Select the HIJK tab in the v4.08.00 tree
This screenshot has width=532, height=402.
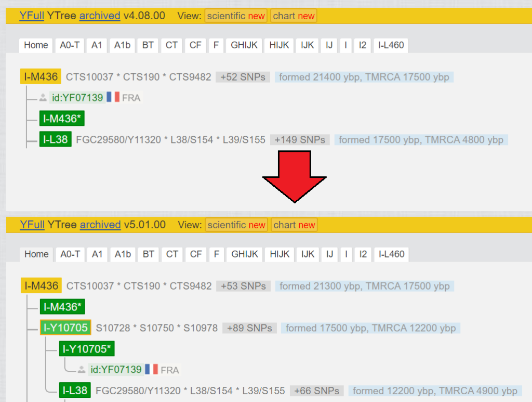[x=279, y=45]
